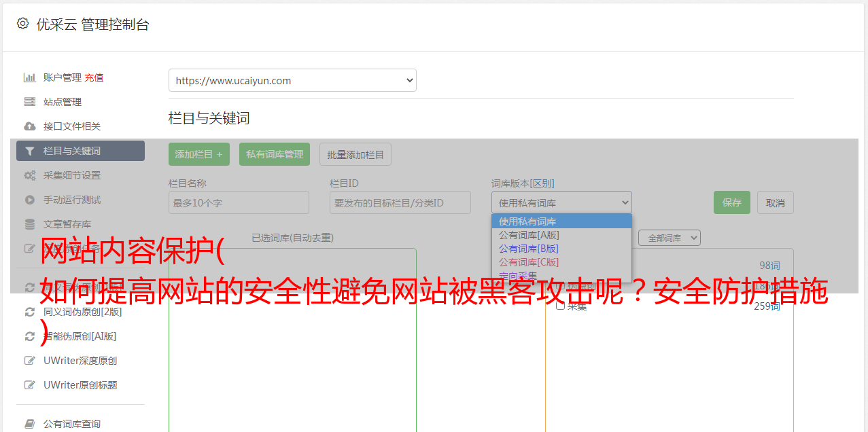
Task: Open UWriter原创标题 in the sidebar
Action: pos(80,385)
